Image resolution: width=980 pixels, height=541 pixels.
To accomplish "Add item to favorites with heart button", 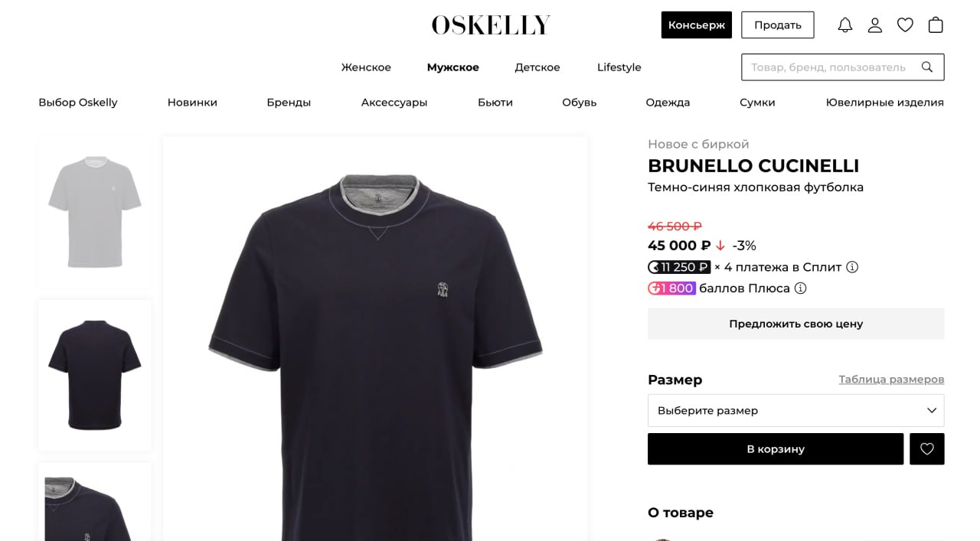I will (927, 449).
